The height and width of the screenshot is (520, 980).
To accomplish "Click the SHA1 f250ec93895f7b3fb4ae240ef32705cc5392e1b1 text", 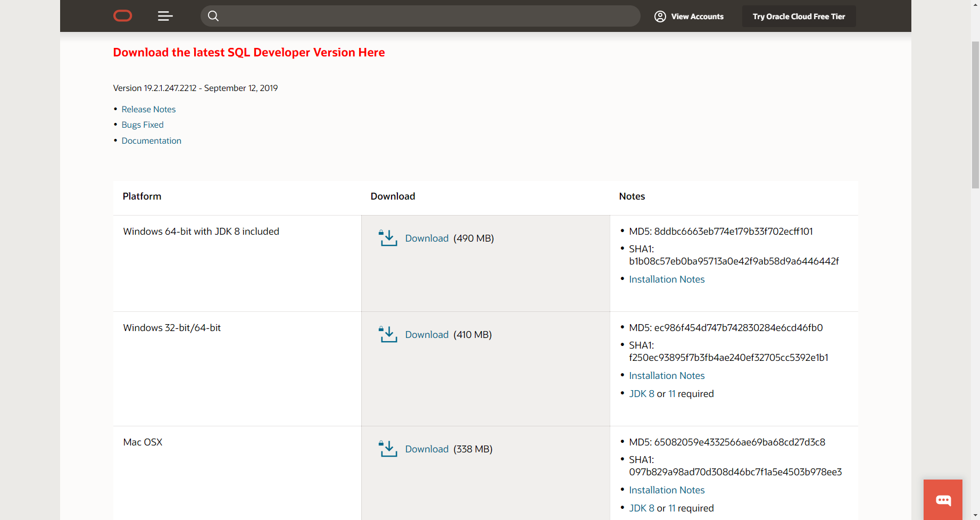I will coord(729,351).
